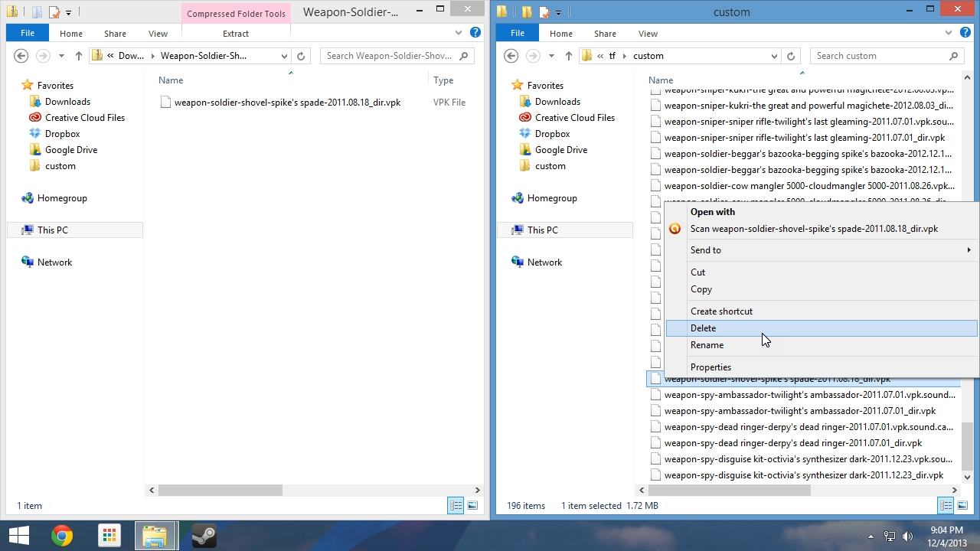
Task: Click volume speaker icon in system tray
Action: coord(908,536)
